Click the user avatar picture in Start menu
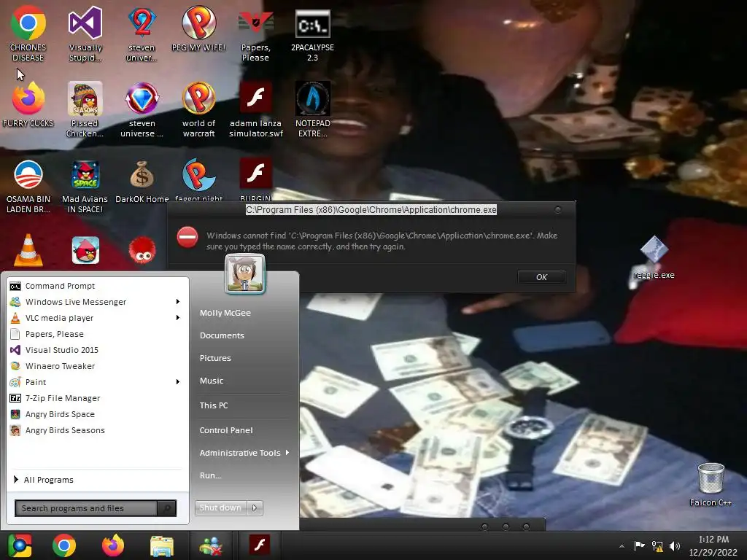Viewport: 747px width, 560px height. coord(245,273)
